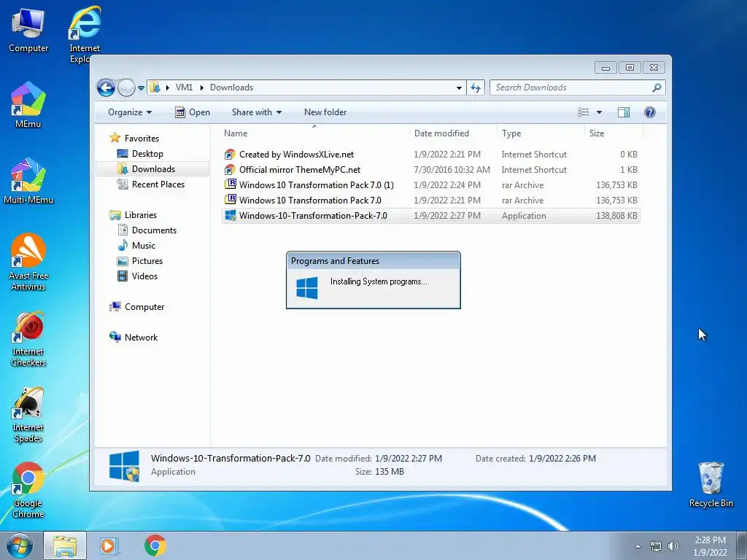Viewport: 747px width, 560px height.
Task: Launch the Multi-MEmu desktop shortcut
Action: pyautogui.click(x=28, y=181)
